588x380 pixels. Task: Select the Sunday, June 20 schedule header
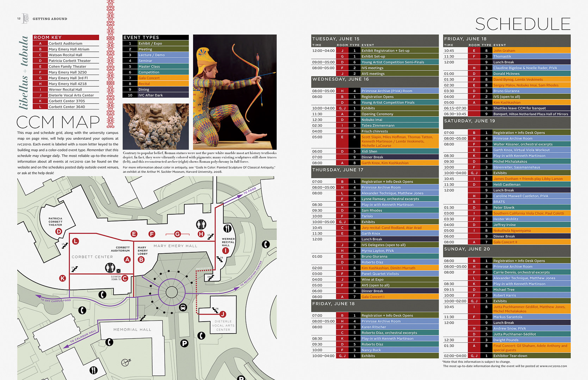coord(507,249)
